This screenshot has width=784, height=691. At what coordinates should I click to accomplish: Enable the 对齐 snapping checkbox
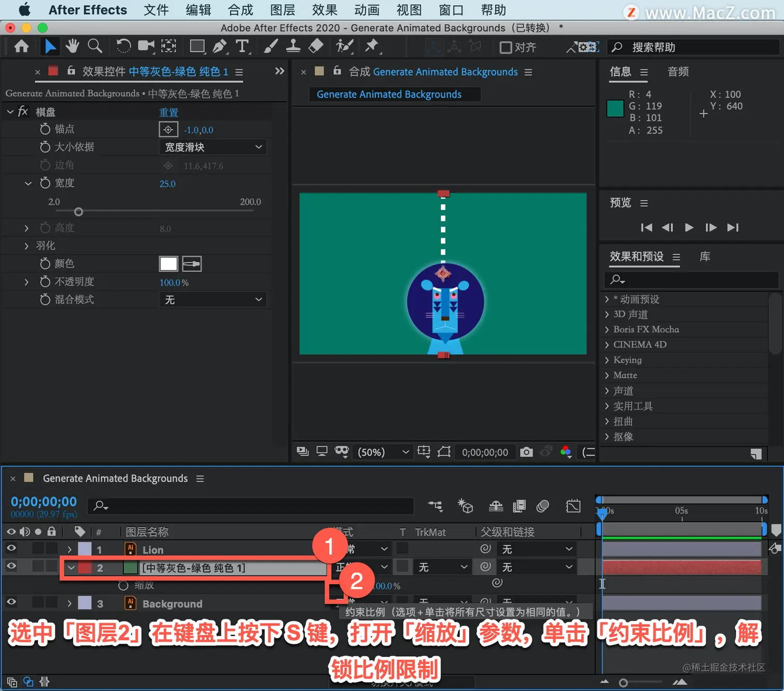[506, 48]
